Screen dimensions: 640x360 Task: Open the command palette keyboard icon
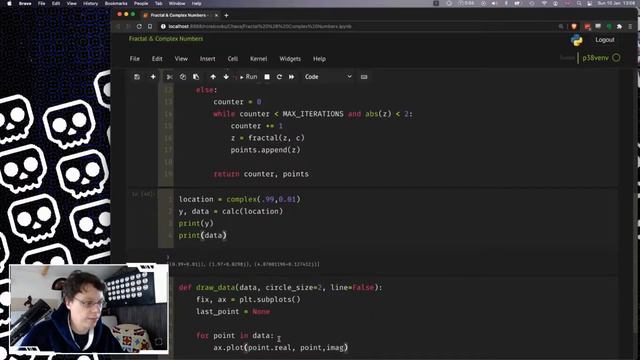364,77
